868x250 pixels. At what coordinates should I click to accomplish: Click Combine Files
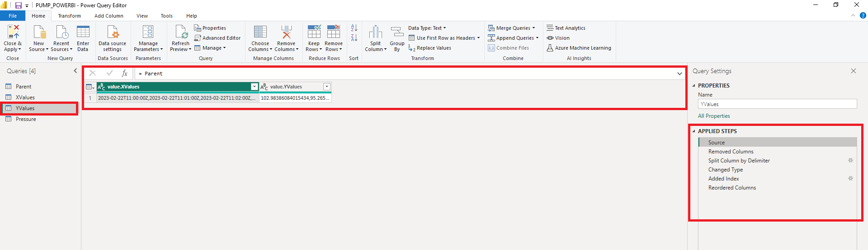tap(508, 48)
